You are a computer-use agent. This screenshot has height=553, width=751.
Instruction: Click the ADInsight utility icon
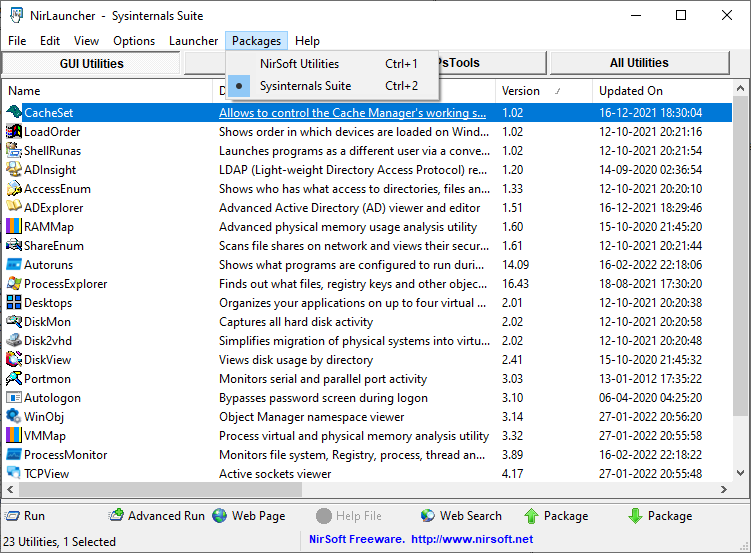coord(14,169)
